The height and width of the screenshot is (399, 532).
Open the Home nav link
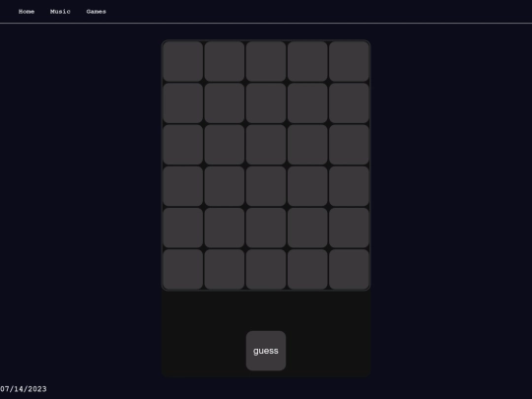[27, 12]
